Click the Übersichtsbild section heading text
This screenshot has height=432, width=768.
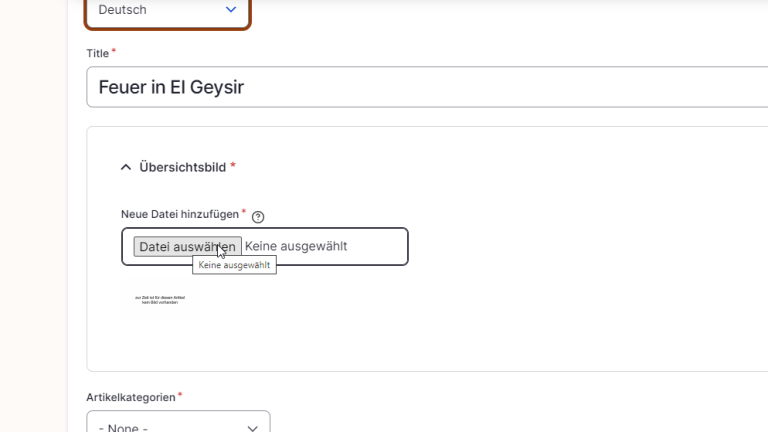point(183,167)
